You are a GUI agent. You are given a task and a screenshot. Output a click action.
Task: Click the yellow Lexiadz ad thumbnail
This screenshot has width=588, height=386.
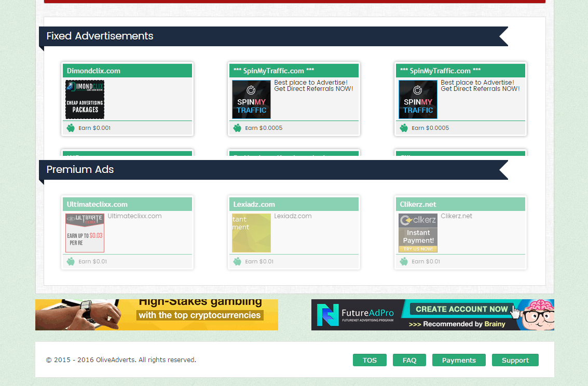[251, 233]
